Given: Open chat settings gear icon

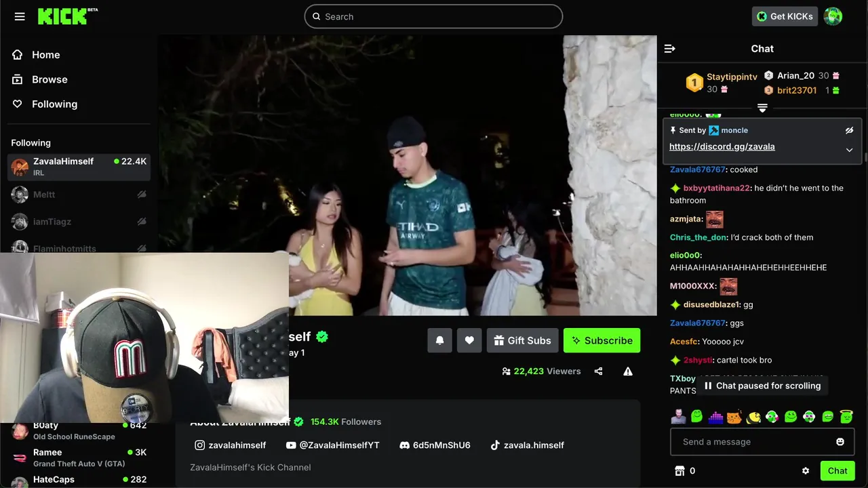Looking at the screenshot, I should click(806, 471).
